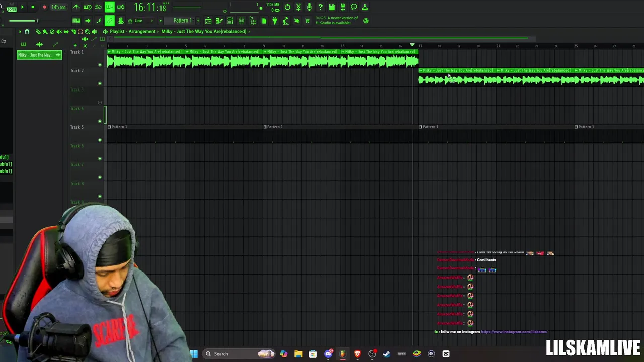Toggle typing keyboard to piano icon
Screen dimensions: 644x362
click(76, 21)
